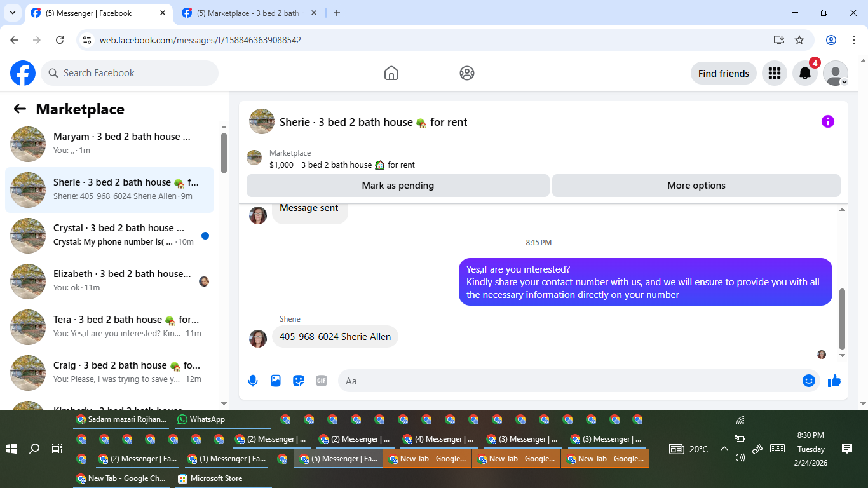The image size is (868, 488).
Task: Open Task View on taskbar
Action: point(57,449)
